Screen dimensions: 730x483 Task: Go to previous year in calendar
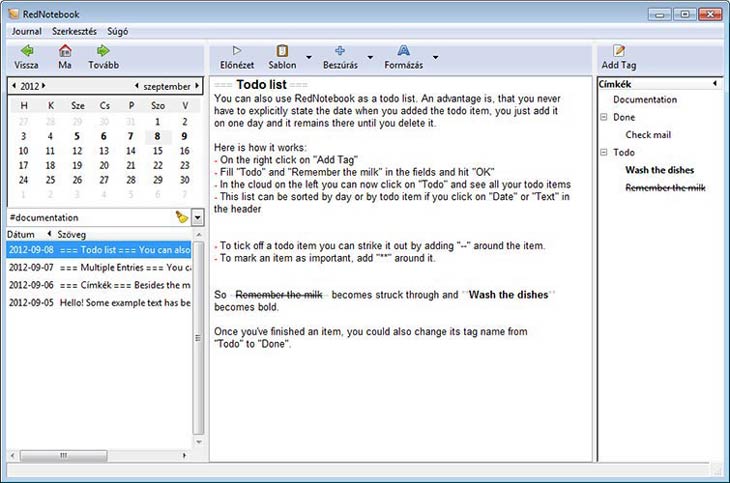click(12, 86)
